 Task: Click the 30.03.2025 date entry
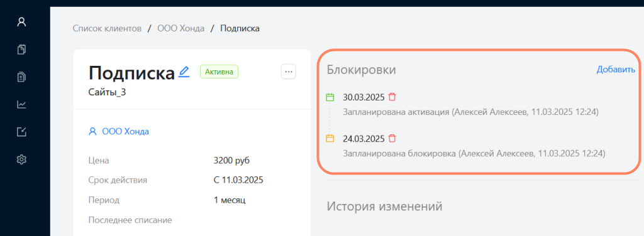click(x=364, y=97)
